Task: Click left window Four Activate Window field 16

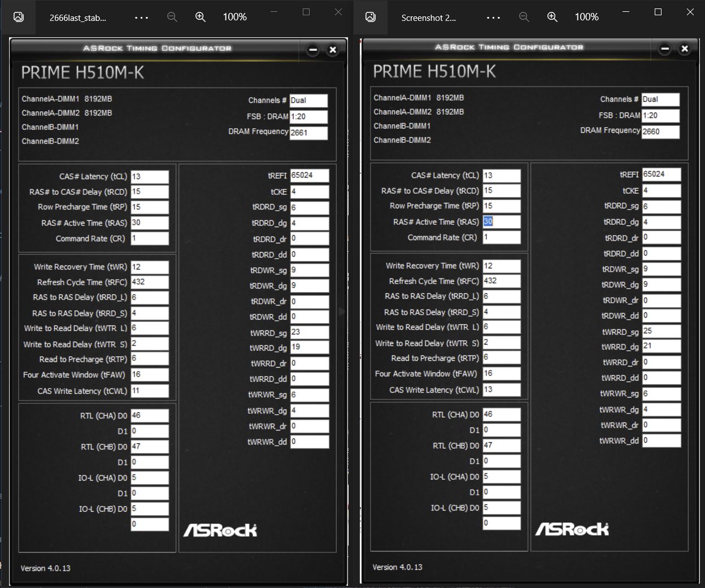Action: 150,374
